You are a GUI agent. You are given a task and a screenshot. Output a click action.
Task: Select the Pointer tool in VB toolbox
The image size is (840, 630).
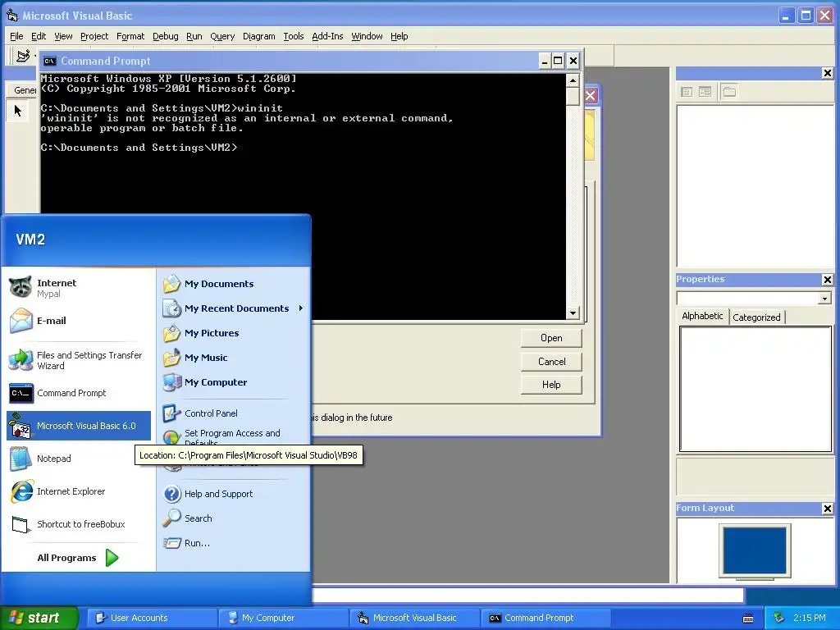(x=18, y=111)
